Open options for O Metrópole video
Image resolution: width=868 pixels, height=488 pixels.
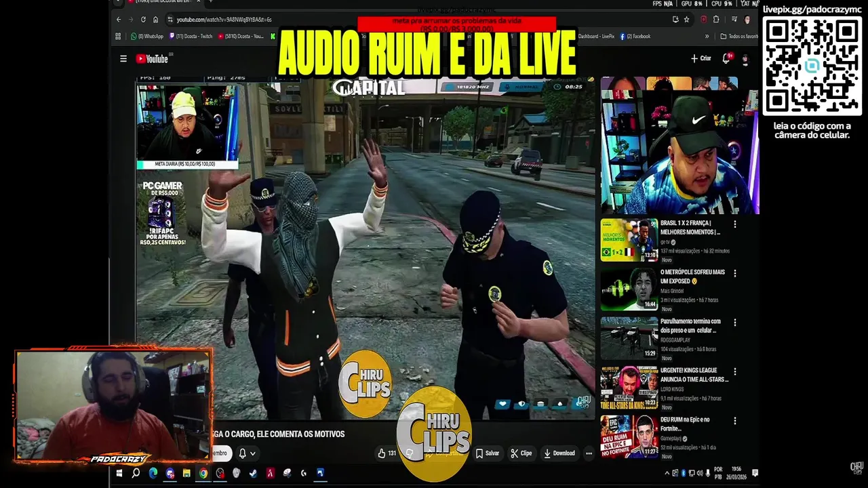coord(735,274)
